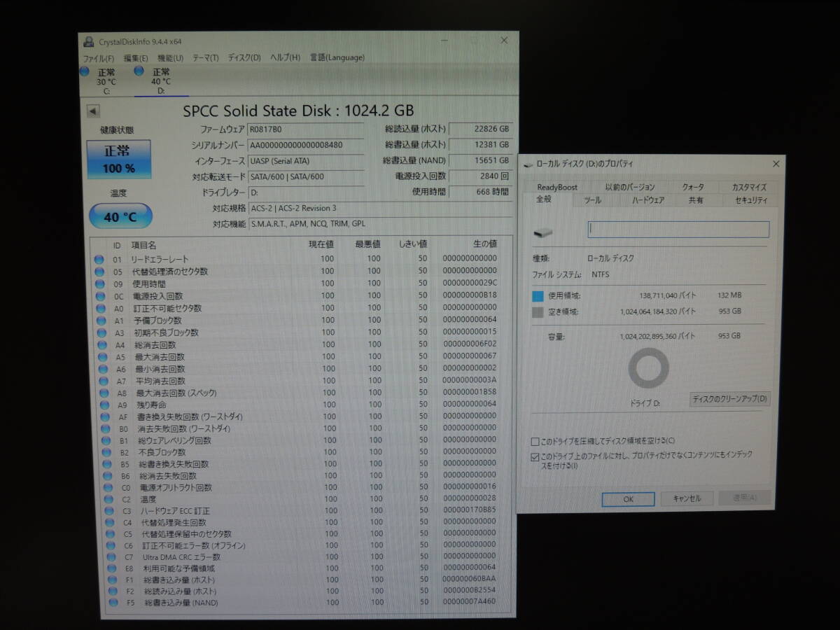
Task: Click the status orb for 予備ブロック数 row
Action: point(100,320)
